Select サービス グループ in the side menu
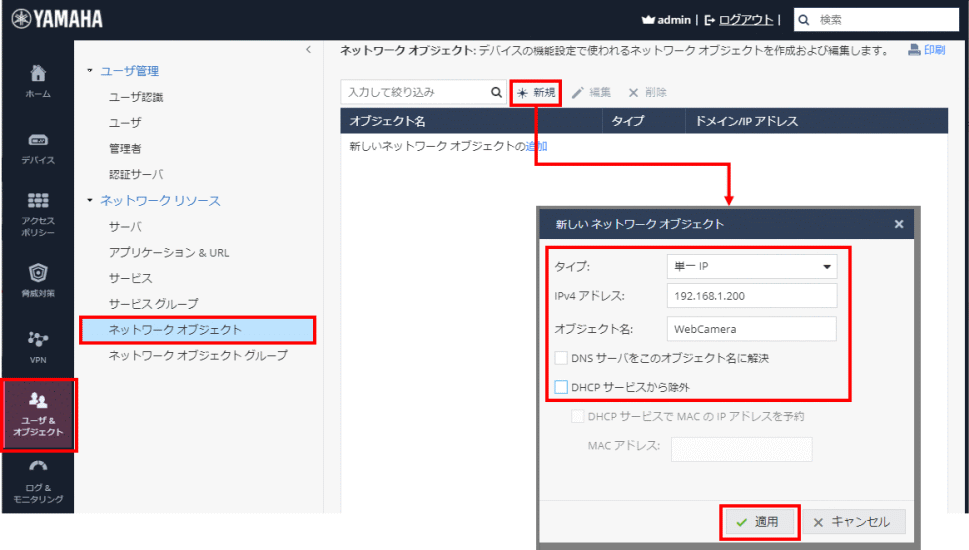 [153, 303]
